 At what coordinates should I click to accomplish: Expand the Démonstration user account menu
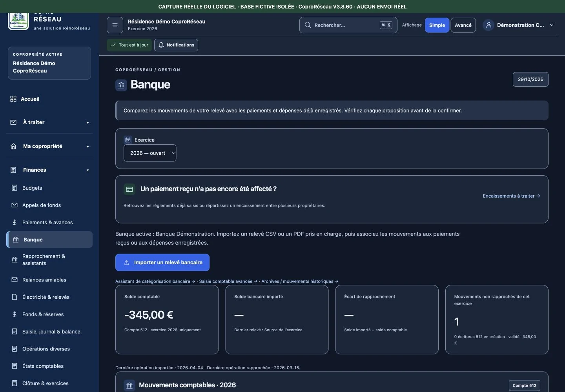coord(519,25)
